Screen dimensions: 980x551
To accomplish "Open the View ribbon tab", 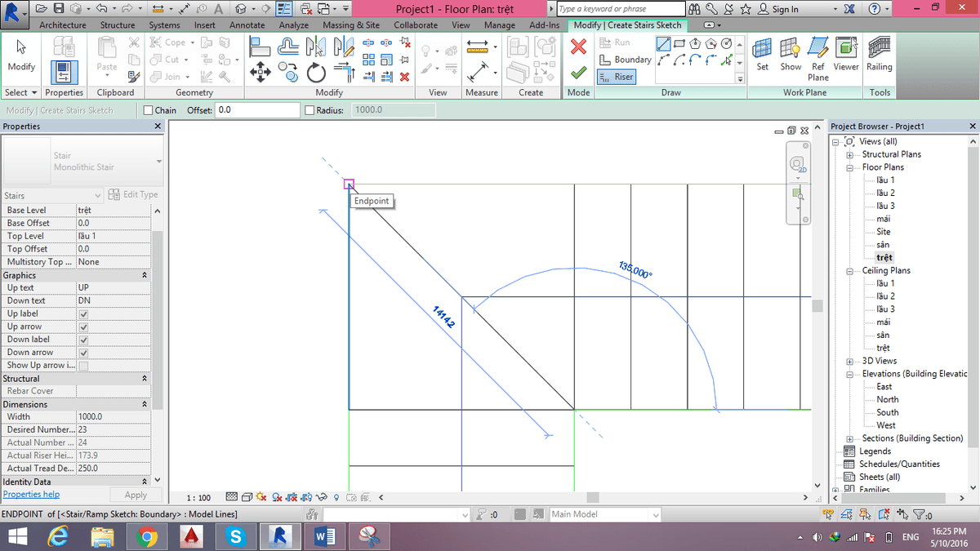I will coord(461,25).
